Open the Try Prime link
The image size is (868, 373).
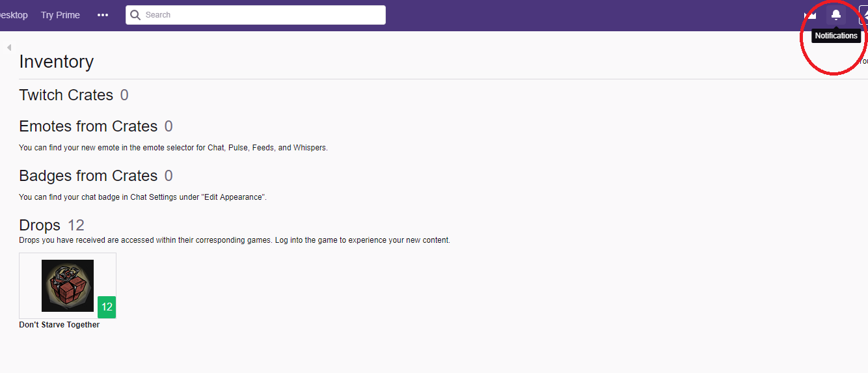point(61,15)
